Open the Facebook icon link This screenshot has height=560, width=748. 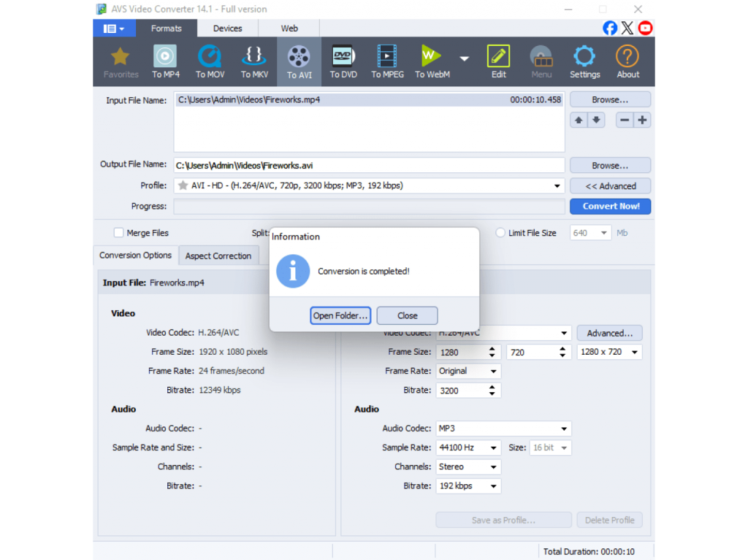coord(610,28)
